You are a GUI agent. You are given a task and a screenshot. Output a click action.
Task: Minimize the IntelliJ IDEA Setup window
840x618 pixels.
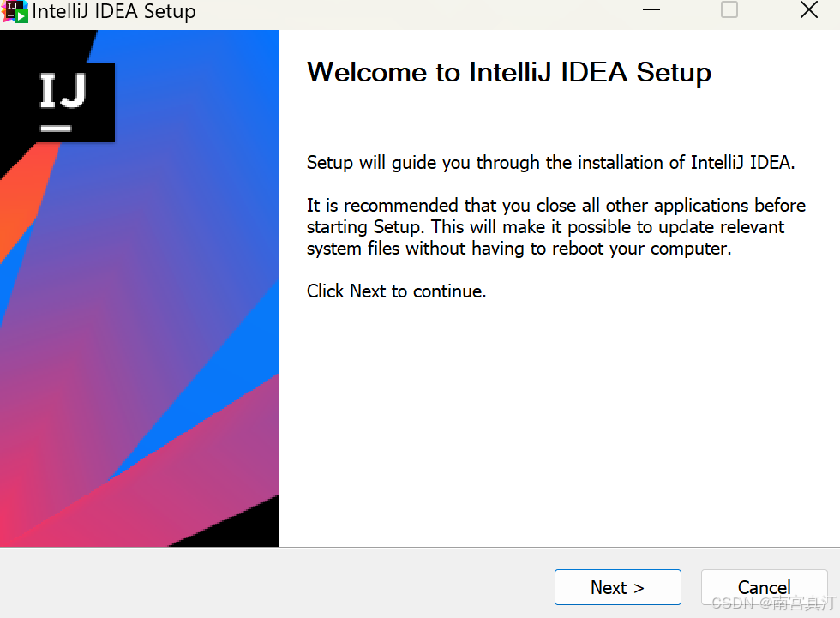point(651,9)
